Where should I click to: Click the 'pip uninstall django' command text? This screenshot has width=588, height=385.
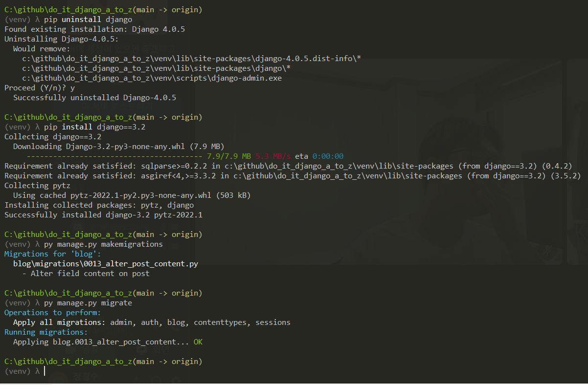coord(88,20)
